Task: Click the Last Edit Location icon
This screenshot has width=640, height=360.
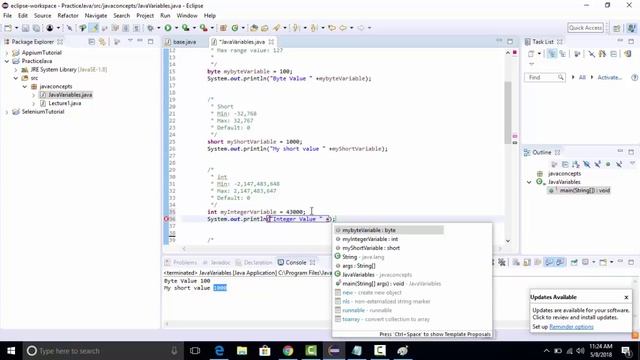Action: click(332, 28)
